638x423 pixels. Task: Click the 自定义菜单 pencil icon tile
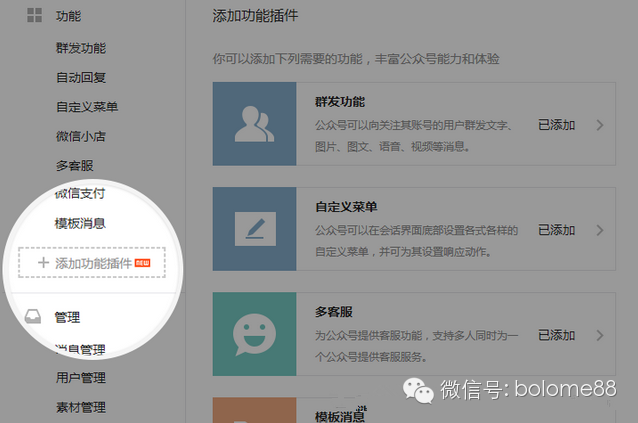(x=254, y=229)
